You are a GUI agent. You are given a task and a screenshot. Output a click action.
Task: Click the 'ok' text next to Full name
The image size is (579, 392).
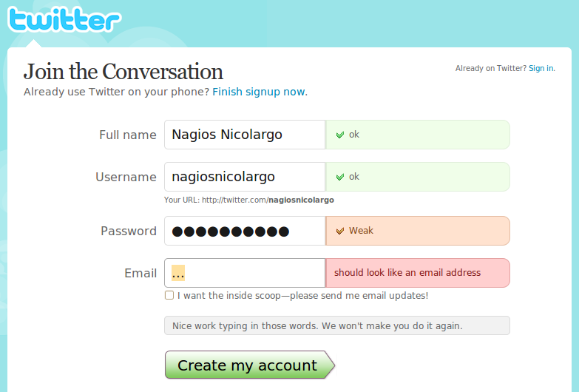coord(354,135)
